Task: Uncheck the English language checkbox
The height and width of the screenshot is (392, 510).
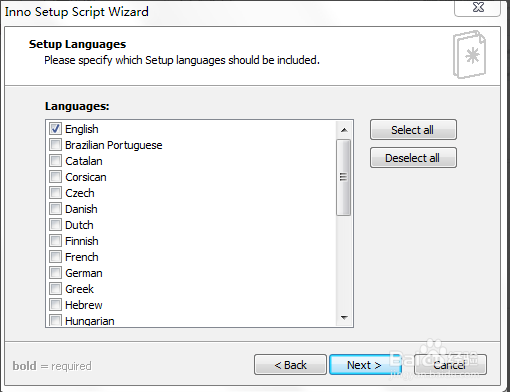Action: [x=55, y=129]
